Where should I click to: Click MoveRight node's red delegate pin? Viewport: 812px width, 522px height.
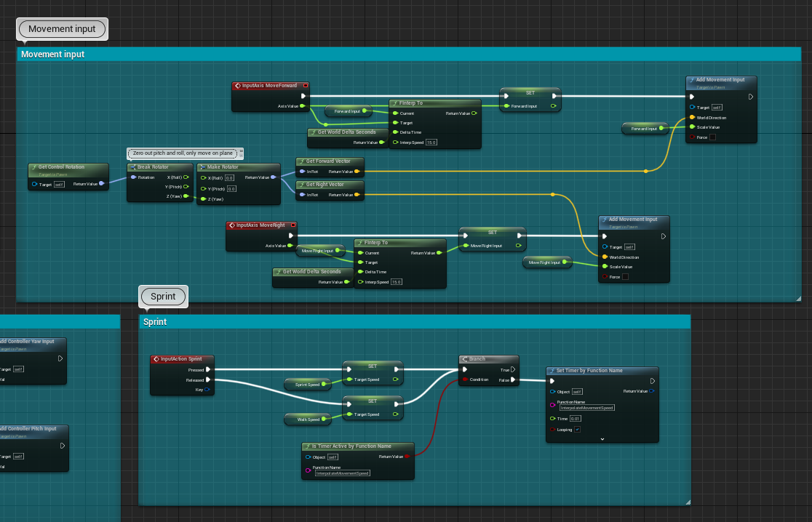pos(293,225)
